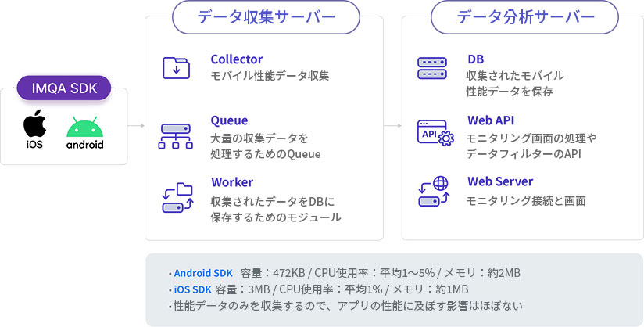Click the Collector heading text

237,59
